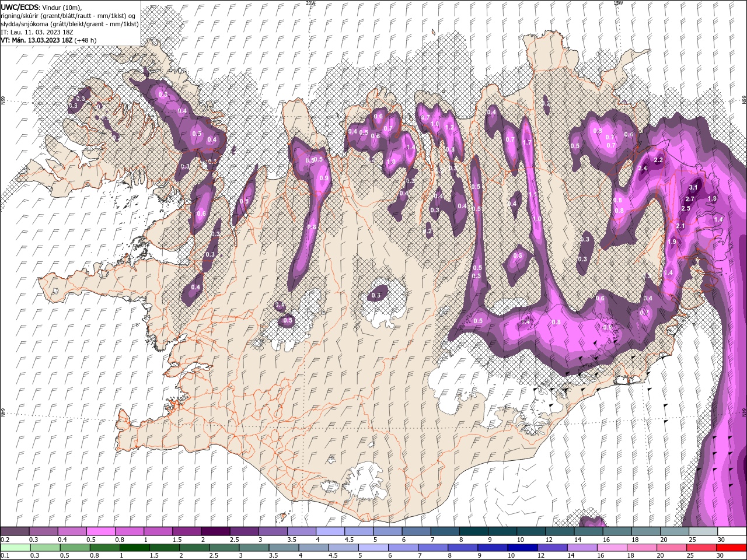Select the pale green rain swatch between 0.1 and 0.3
747x560 pixels.
pos(15,548)
